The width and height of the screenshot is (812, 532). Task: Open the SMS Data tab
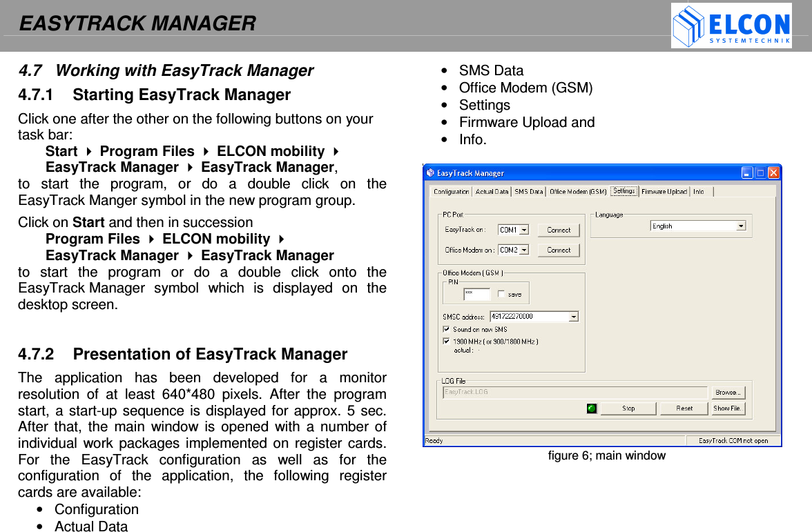pyautogui.click(x=530, y=191)
